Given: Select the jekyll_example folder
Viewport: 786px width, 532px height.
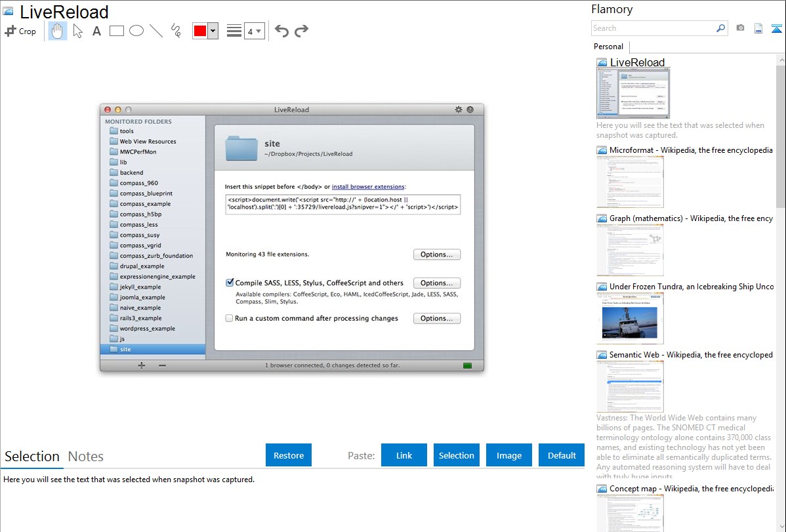Looking at the screenshot, I should (x=153, y=287).
